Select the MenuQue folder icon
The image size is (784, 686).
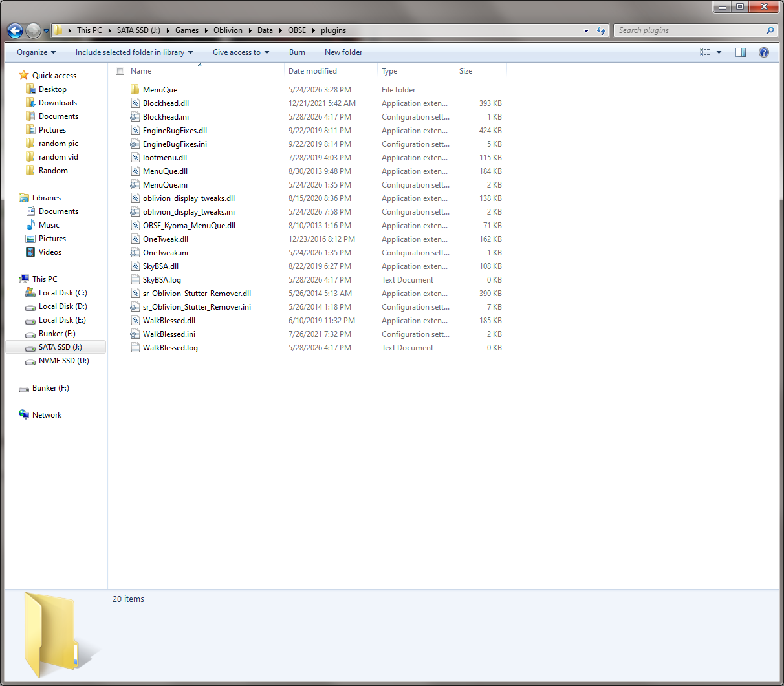tap(135, 90)
